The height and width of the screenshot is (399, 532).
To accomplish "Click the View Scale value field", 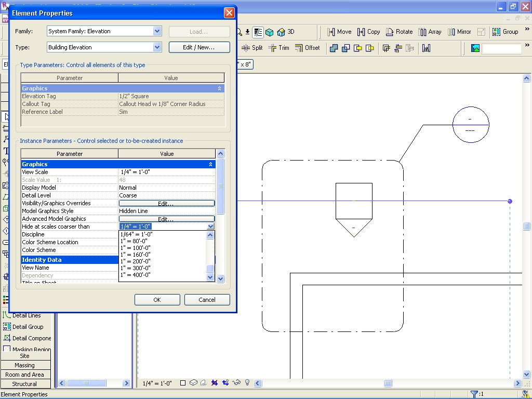I will [x=166, y=172].
